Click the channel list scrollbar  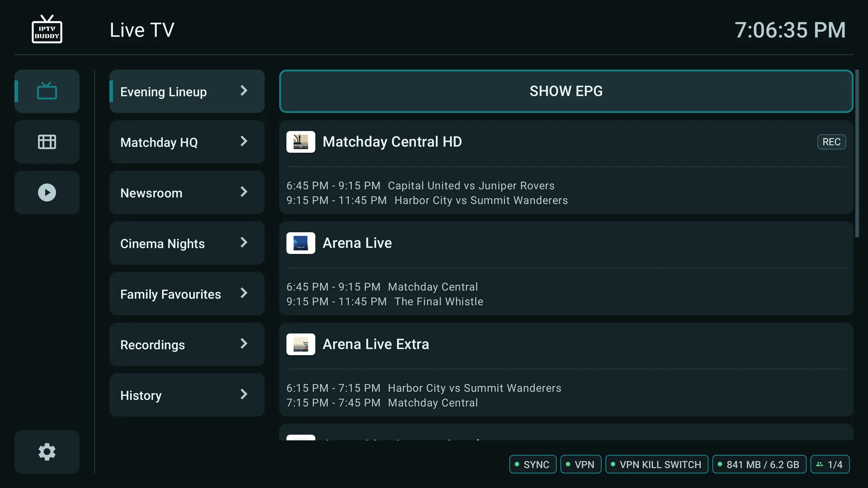(x=857, y=154)
